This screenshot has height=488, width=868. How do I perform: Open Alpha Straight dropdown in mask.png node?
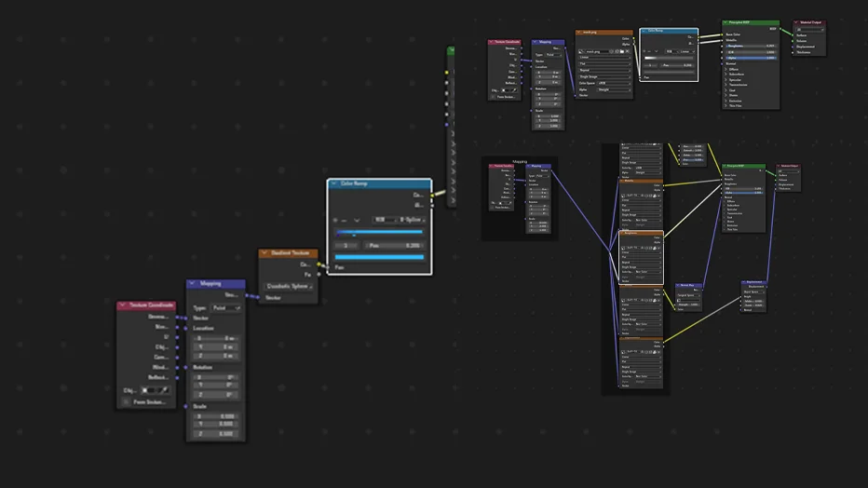(x=614, y=89)
